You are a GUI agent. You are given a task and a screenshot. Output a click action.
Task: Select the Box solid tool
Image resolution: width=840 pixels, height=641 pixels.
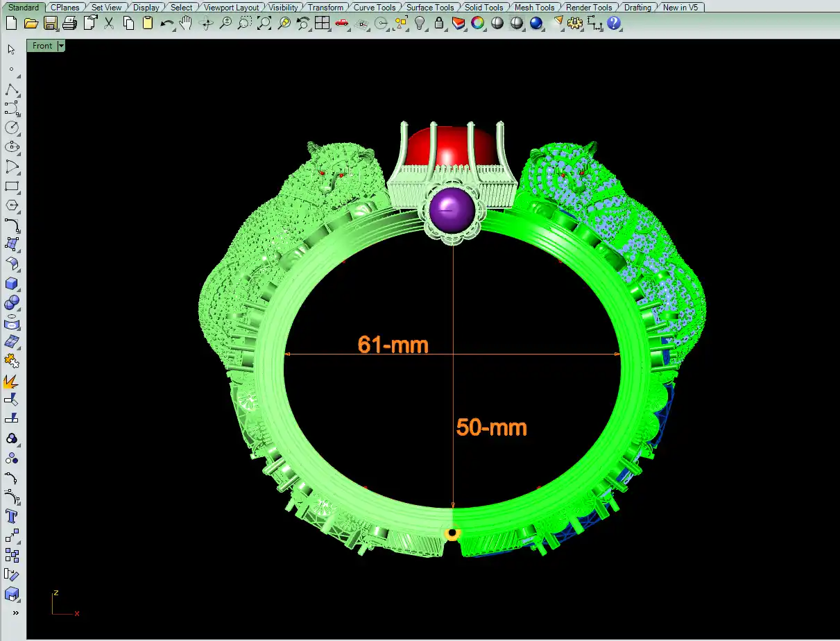12,284
